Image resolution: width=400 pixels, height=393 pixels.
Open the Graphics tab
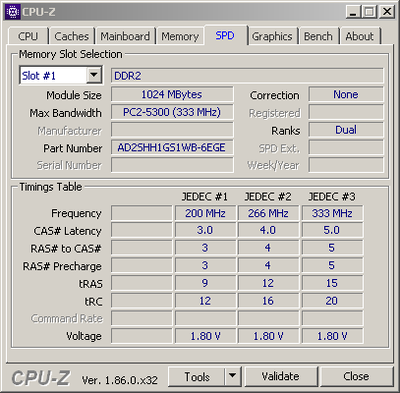click(x=272, y=36)
